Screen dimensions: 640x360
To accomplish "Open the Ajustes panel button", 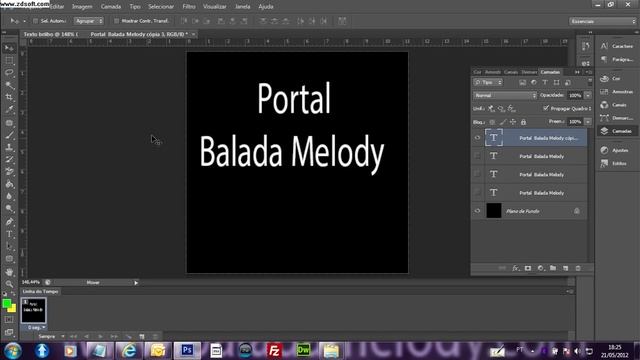I will [x=617, y=150].
